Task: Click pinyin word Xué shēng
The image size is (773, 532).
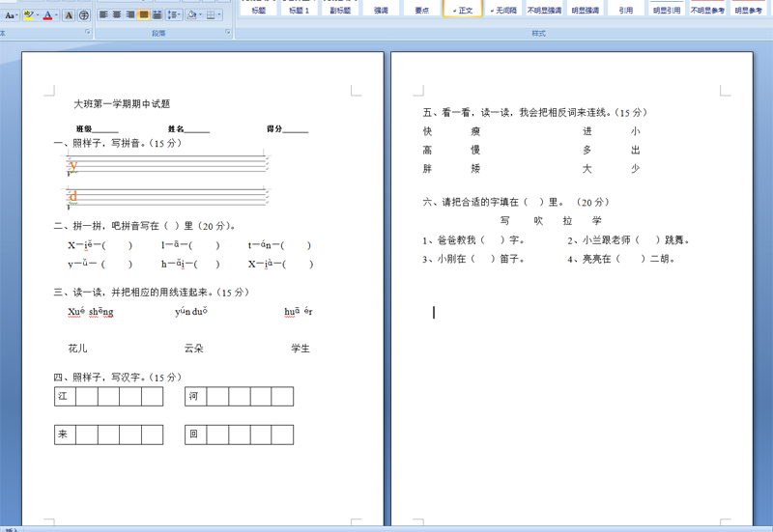Action: click(x=91, y=312)
